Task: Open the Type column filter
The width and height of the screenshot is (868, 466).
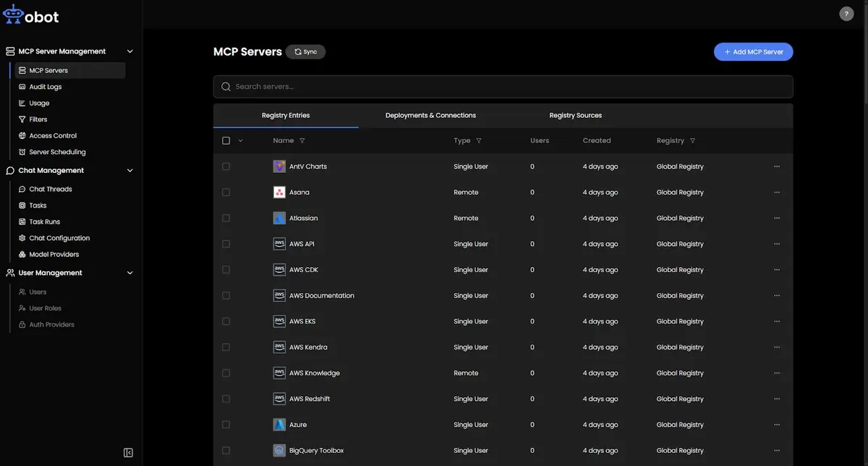Action: coord(478,139)
